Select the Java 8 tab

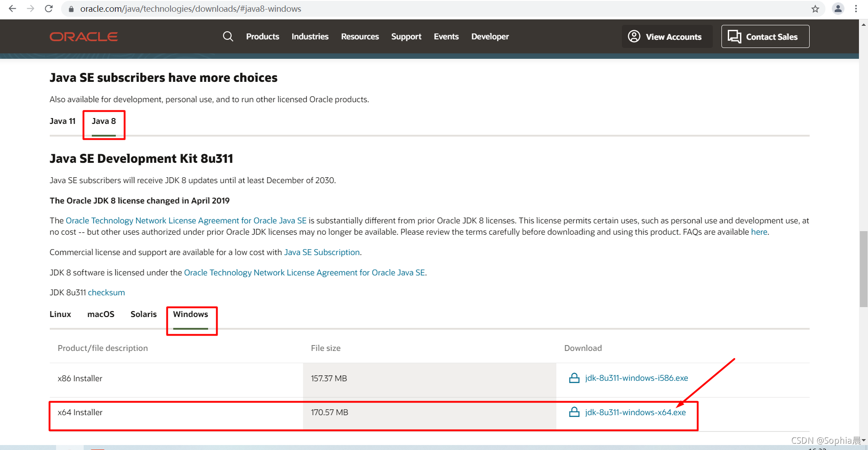click(x=104, y=121)
